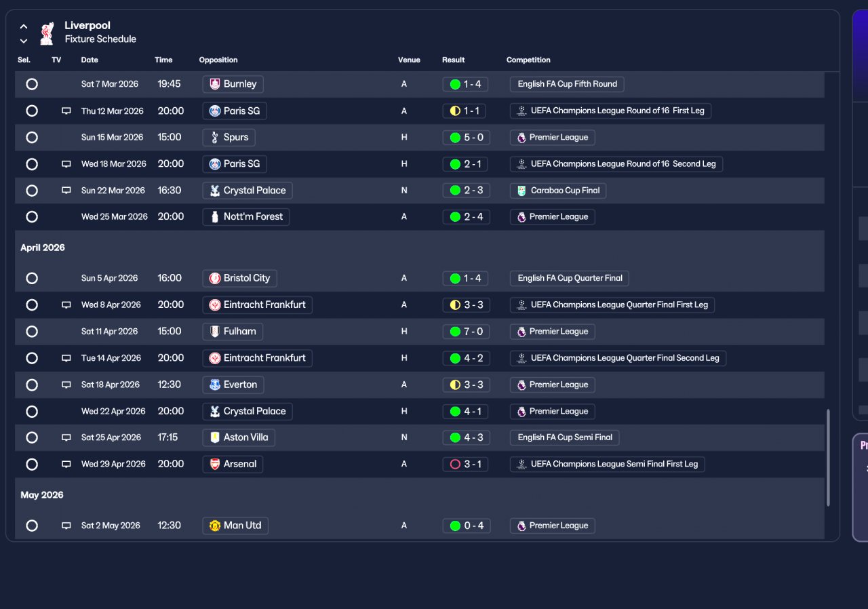Click the Liverpool club crest icon
Image resolution: width=868 pixels, height=609 pixels.
click(47, 33)
